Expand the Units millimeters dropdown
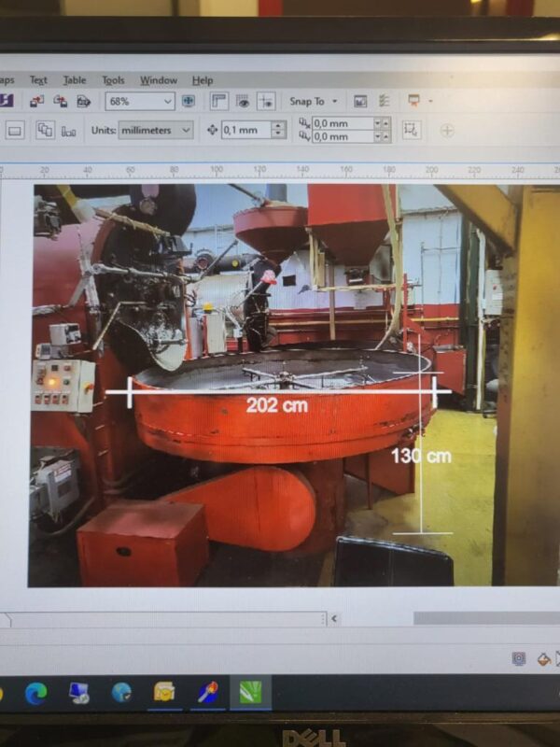Screen dimensions: 560x747 (155, 130)
